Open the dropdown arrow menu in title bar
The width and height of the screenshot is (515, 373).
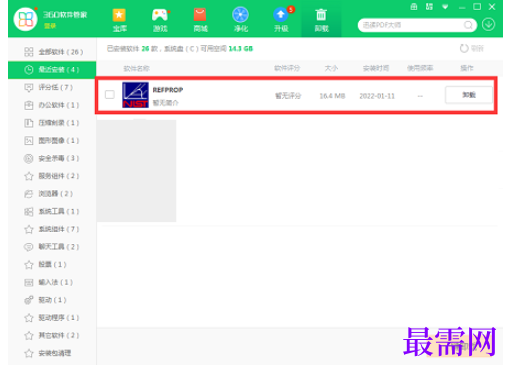point(445,7)
